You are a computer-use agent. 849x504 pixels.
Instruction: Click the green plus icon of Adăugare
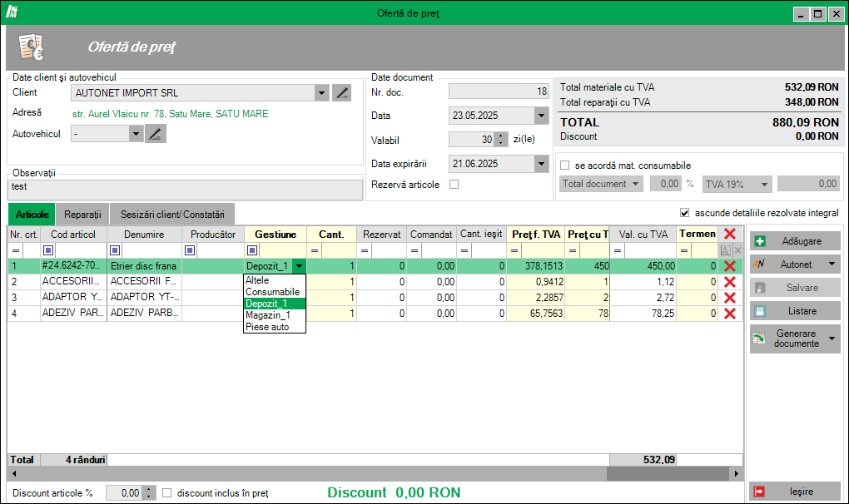[760, 241]
